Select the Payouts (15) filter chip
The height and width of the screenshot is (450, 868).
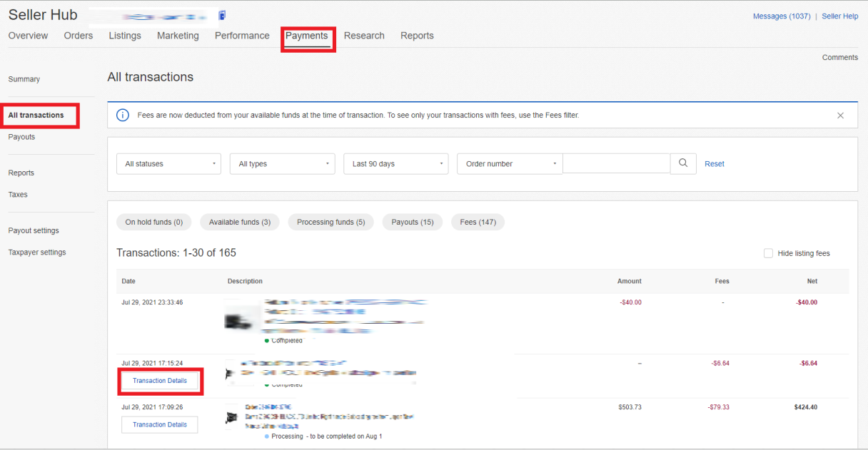(x=413, y=222)
